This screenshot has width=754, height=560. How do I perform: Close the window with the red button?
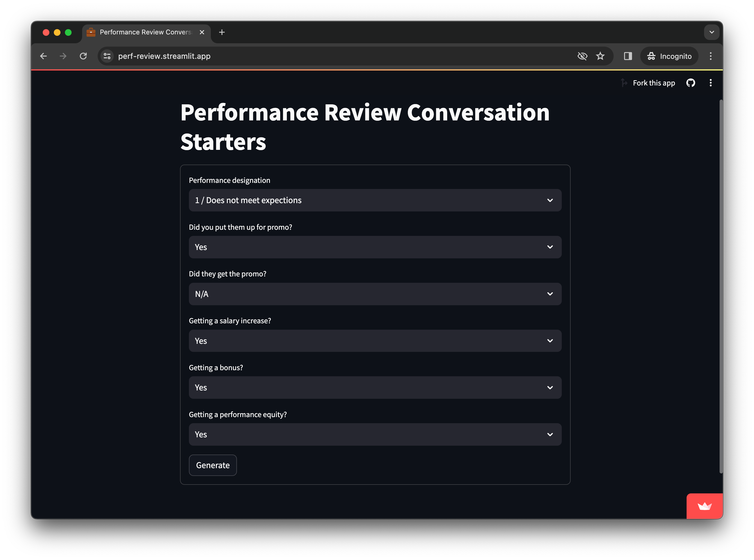[x=46, y=32]
